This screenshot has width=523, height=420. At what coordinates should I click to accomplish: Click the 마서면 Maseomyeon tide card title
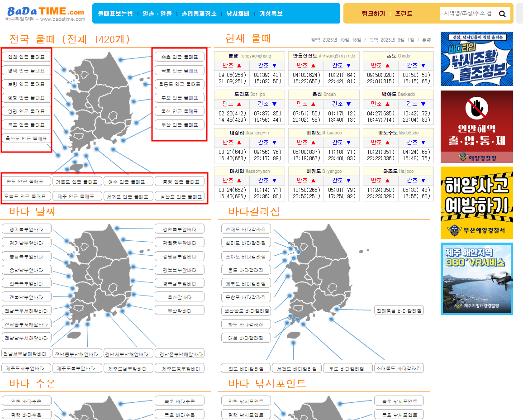(x=249, y=171)
